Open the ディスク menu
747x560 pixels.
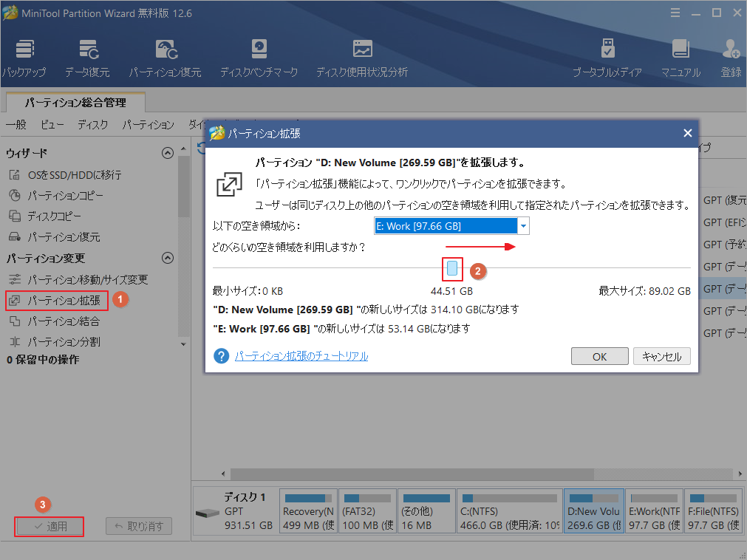93,125
